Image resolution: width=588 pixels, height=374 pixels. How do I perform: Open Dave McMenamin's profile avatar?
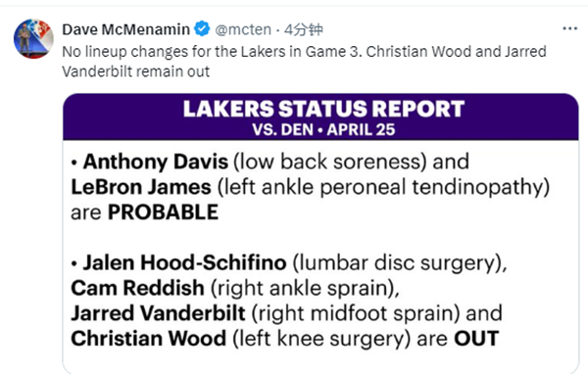coord(33,38)
